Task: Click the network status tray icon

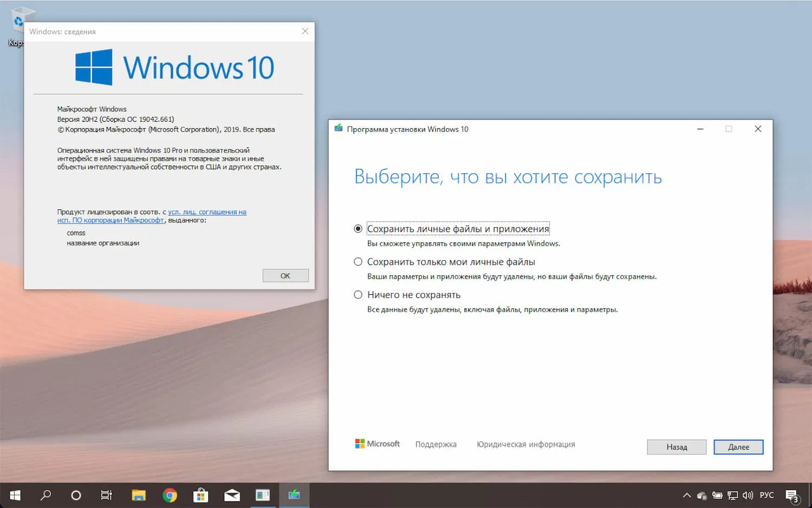Action: (732, 494)
